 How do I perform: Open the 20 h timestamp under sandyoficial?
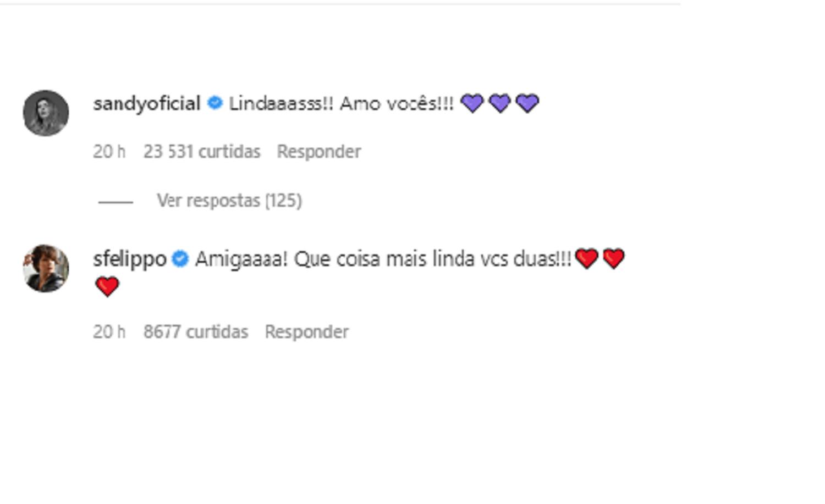(x=109, y=151)
